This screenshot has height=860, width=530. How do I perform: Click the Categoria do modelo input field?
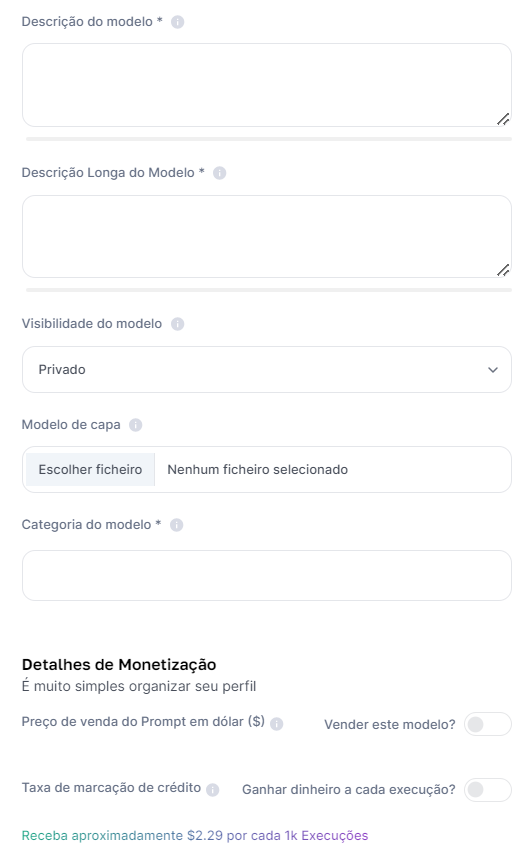point(267,575)
